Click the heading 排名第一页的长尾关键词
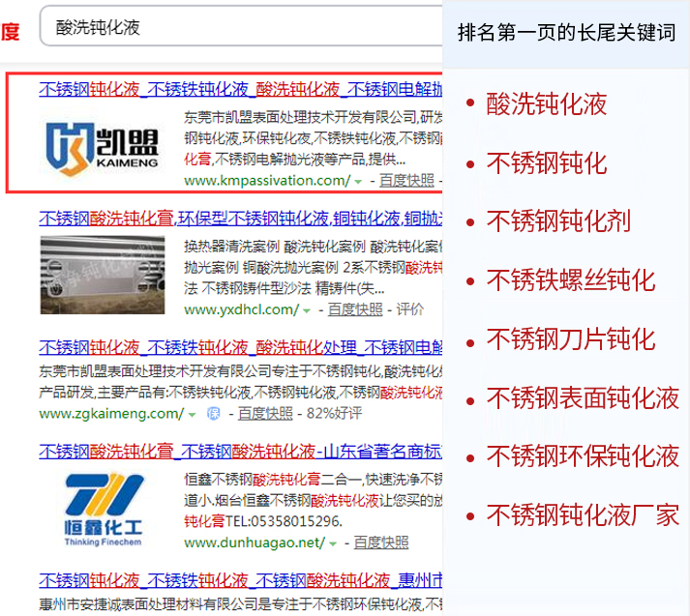 click(x=566, y=33)
